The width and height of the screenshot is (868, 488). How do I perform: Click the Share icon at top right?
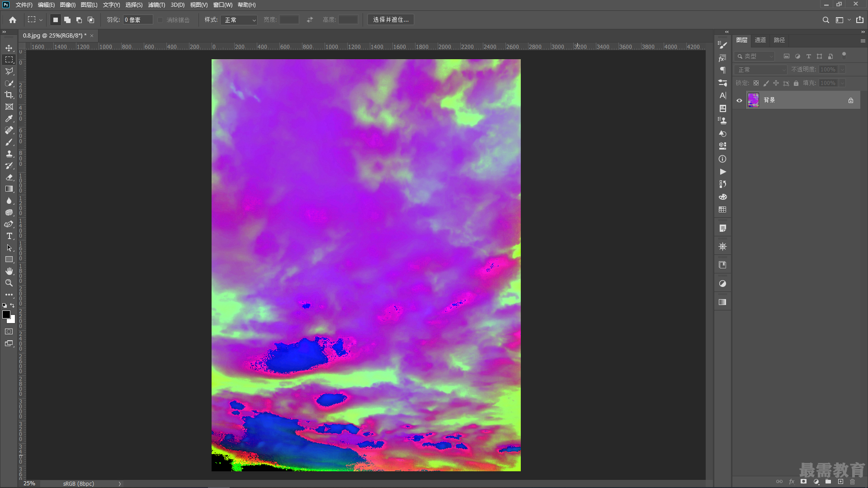859,20
